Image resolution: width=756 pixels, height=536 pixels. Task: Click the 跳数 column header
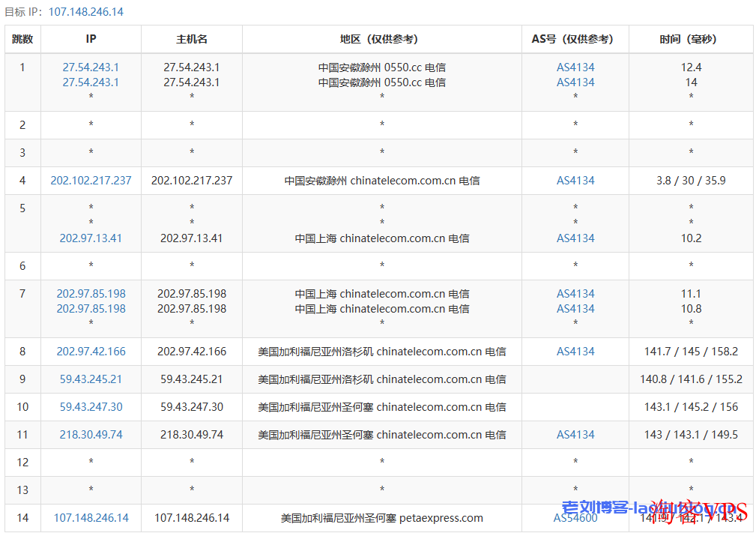[22, 39]
